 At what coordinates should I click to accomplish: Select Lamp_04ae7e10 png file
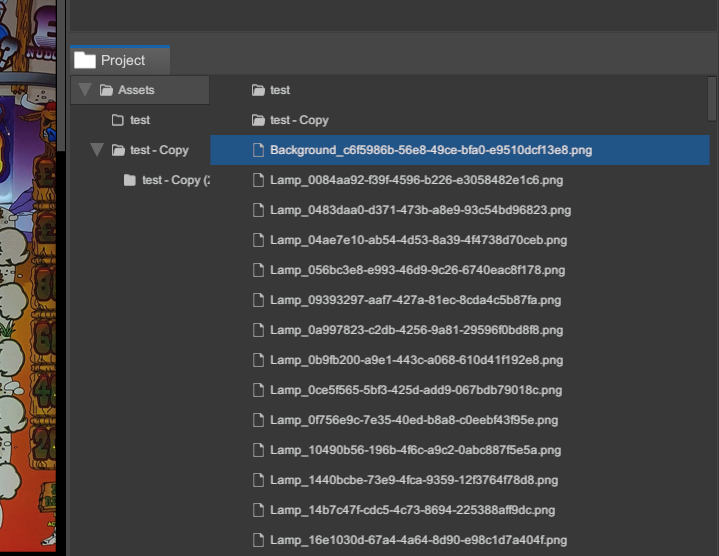(418, 240)
